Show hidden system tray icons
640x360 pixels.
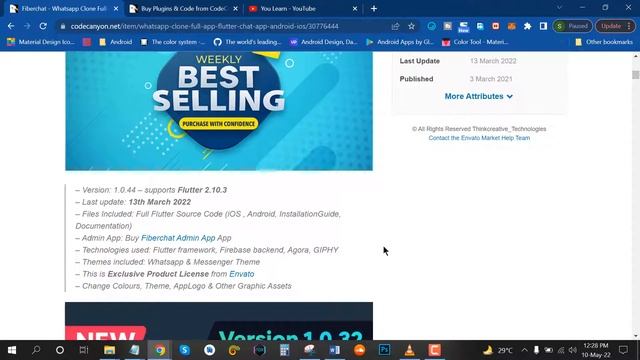tap(524, 350)
